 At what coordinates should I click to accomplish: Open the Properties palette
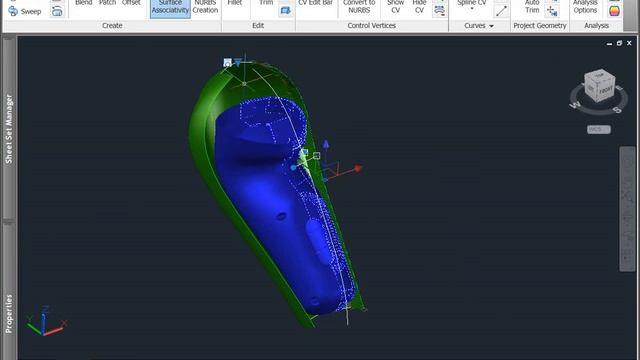coord(9,313)
